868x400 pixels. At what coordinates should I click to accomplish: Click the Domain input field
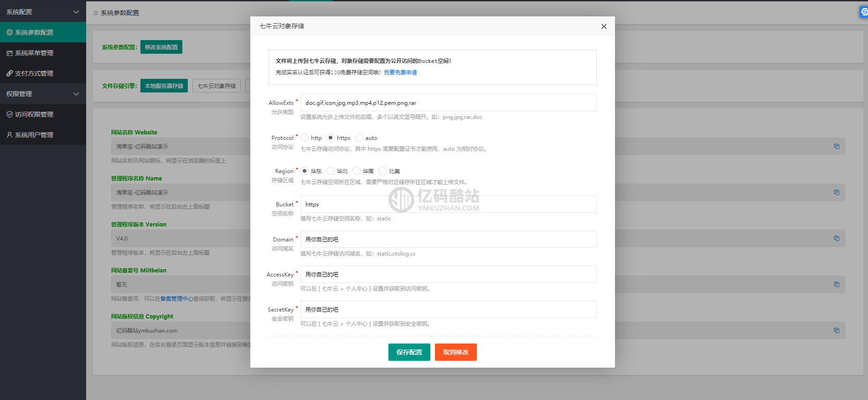tap(449, 239)
